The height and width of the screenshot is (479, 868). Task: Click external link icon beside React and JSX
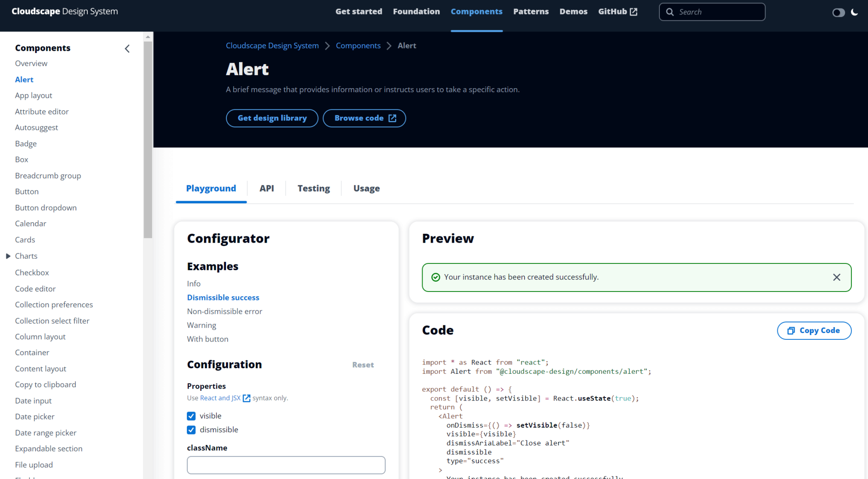coord(246,398)
